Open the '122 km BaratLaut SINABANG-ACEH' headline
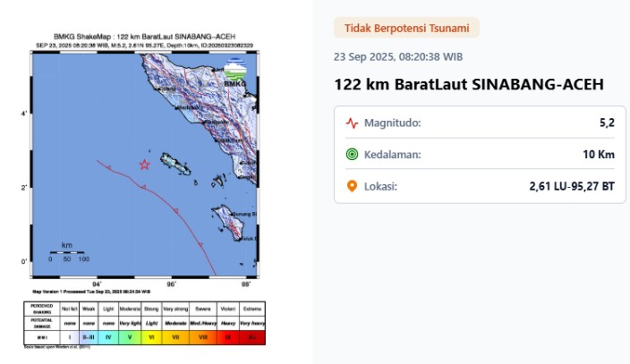The image size is (630, 364). pyautogui.click(x=469, y=84)
